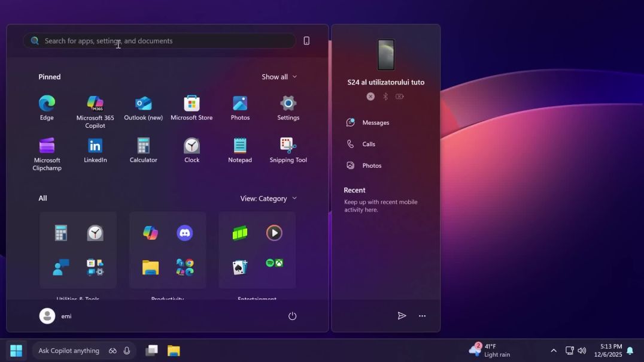Disconnect the S24 phone with the X control

pyautogui.click(x=370, y=96)
